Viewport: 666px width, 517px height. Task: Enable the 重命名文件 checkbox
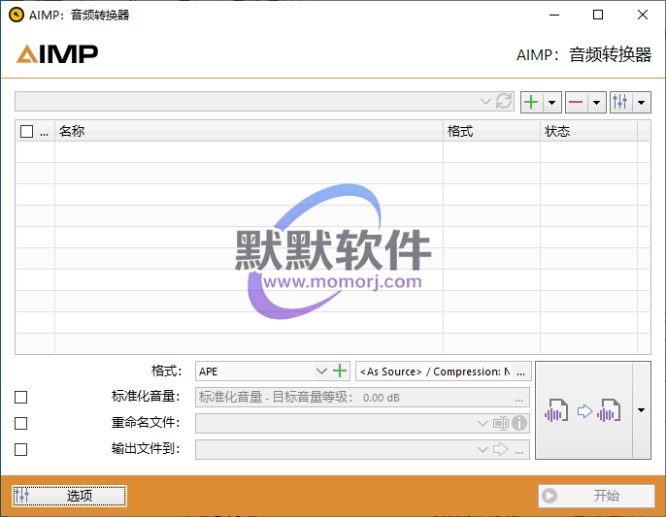[21, 423]
